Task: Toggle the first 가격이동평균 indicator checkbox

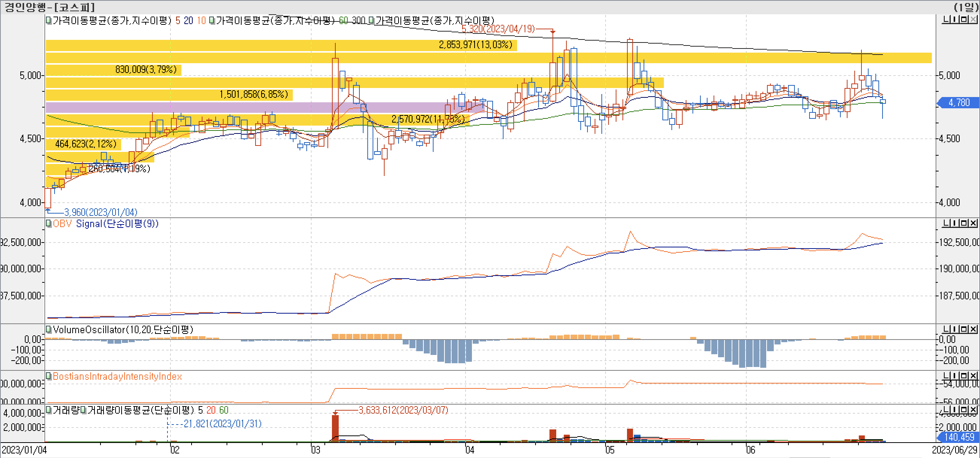Action: [x=49, y=20]
